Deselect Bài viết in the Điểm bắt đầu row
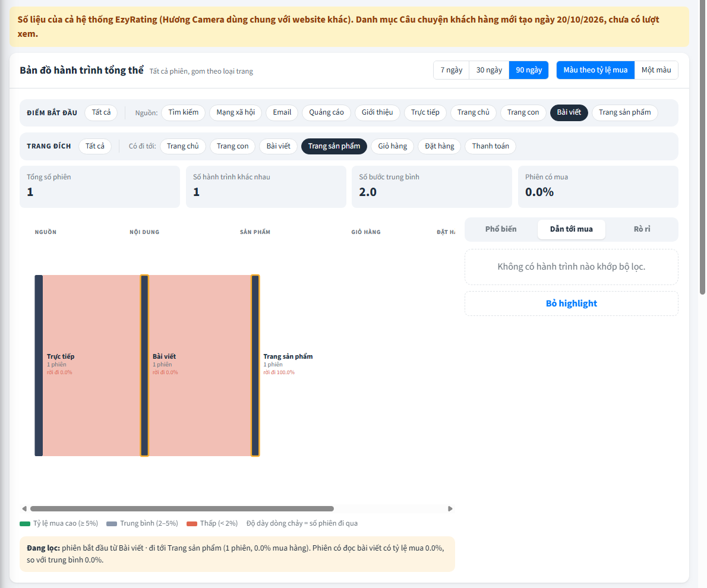The width and height of the screenshot is (707, 588). tap(569, 112)
